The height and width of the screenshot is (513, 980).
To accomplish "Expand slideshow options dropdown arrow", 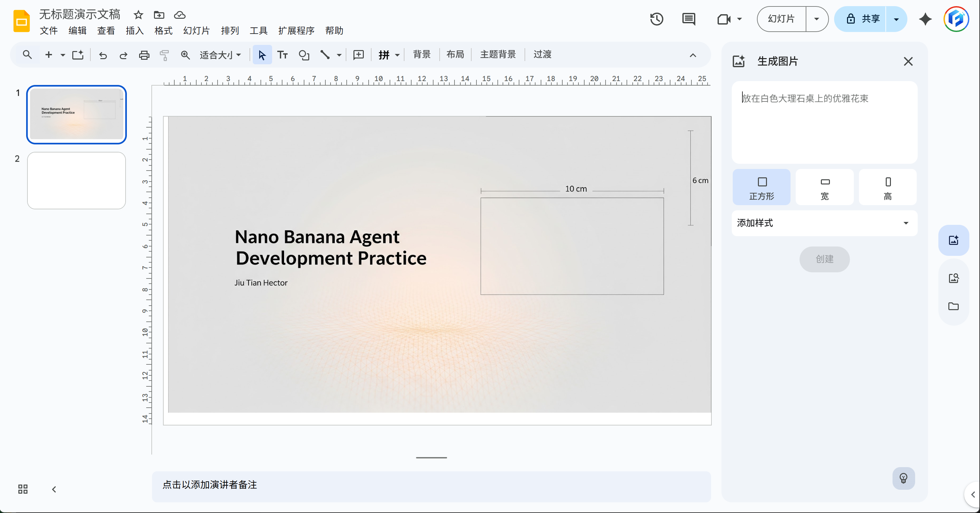I will click(816, 19).
